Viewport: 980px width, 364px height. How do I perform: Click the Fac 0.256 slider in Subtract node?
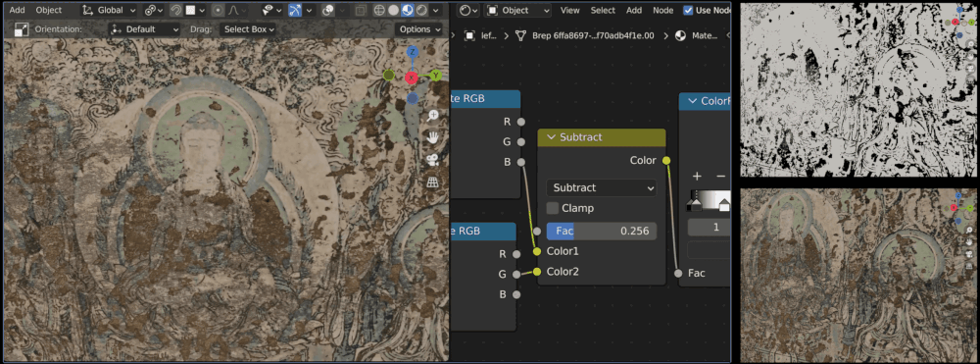[x=602, y=231]
